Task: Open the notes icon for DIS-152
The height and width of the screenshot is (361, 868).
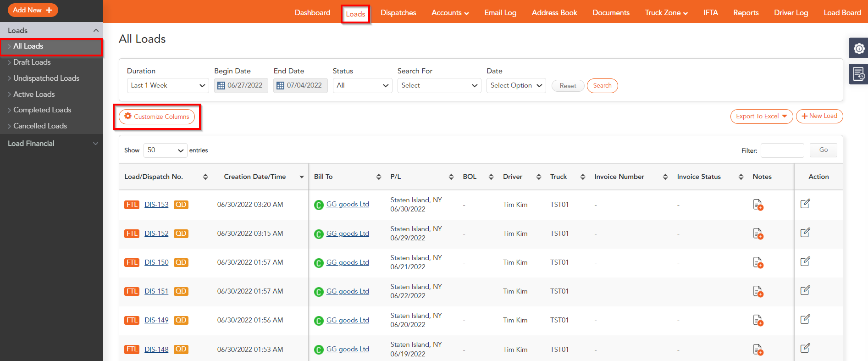Action: 758,233
